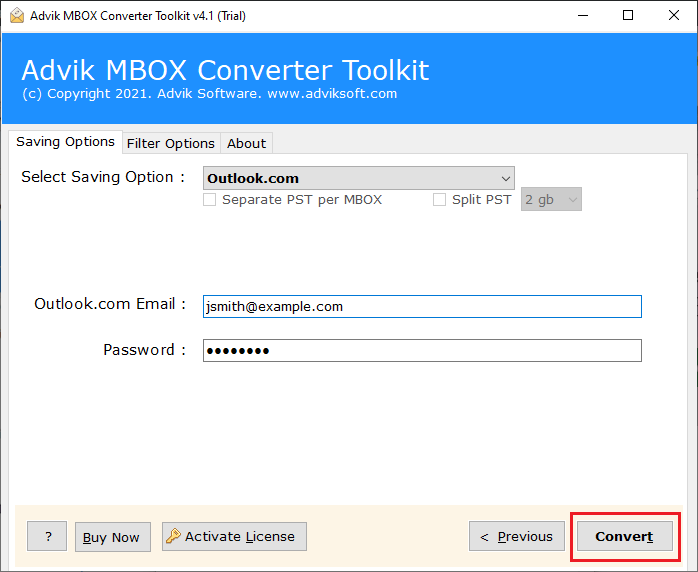Screen dimensions: 698x572
Task: Click the Outlook.com Email label
Action: tap(110, 304)
